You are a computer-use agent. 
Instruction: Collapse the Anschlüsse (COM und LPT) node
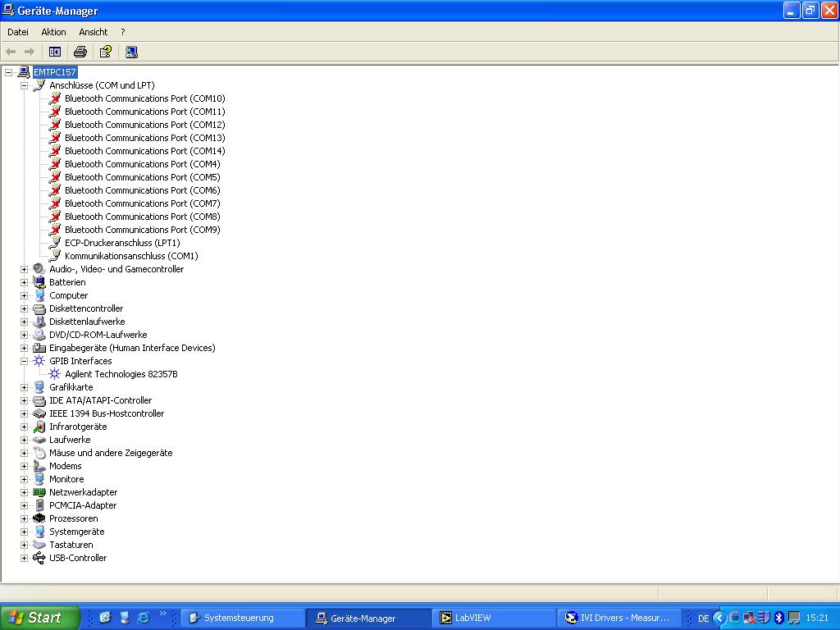click(x=24, y=85)
